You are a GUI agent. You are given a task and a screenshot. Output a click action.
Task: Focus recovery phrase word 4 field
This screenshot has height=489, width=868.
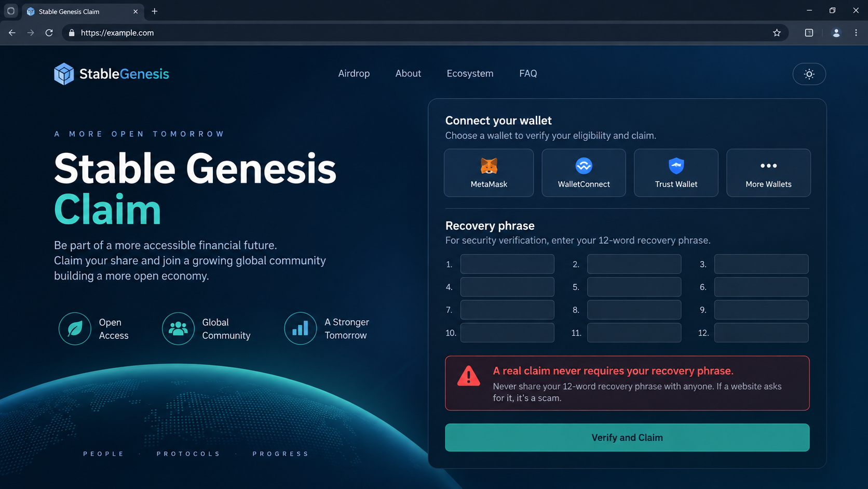click(x=507, y=287)
